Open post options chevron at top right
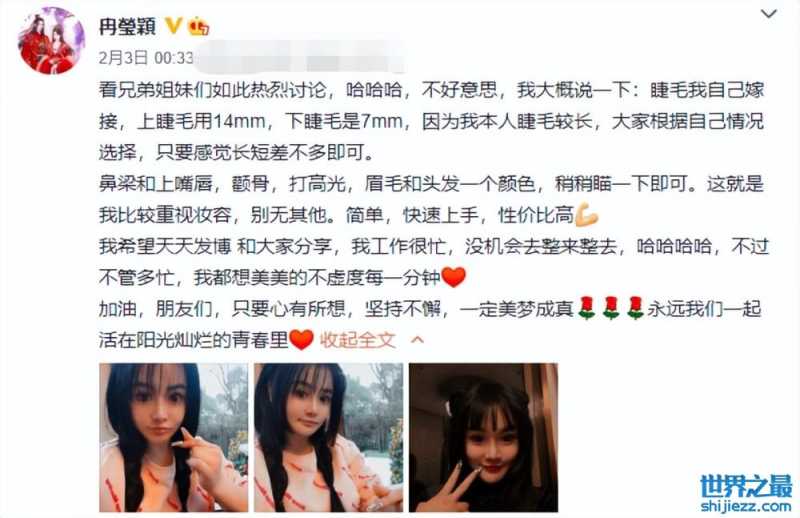Viewport: 800px width, 518px height. 768,14
